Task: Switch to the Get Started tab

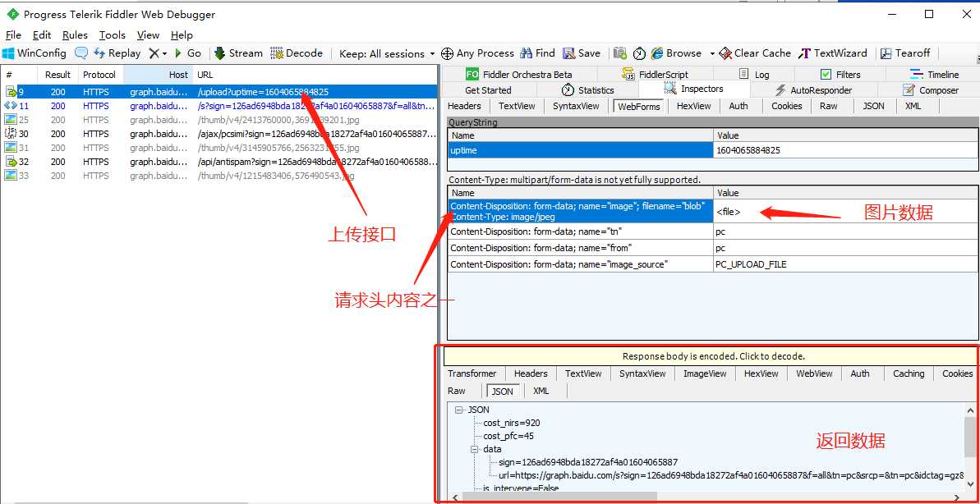Action: [488, 90]
